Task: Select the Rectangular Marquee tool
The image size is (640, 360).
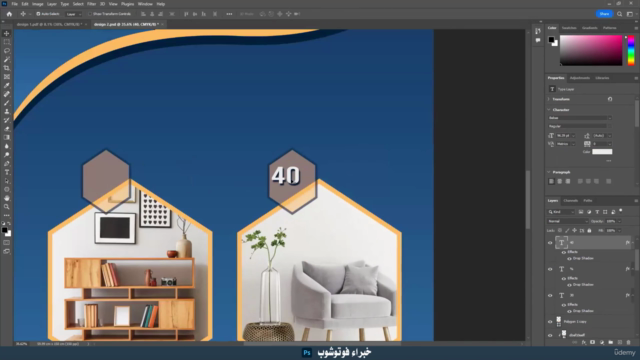Action: pos(7,42)
